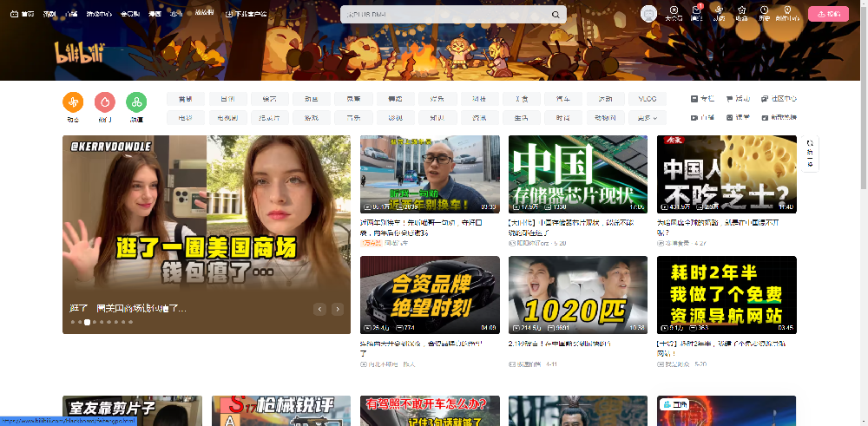The image size is (868, 426).
Task: Jump to first carousel indicator dot
Action: [x=72, y=322]
